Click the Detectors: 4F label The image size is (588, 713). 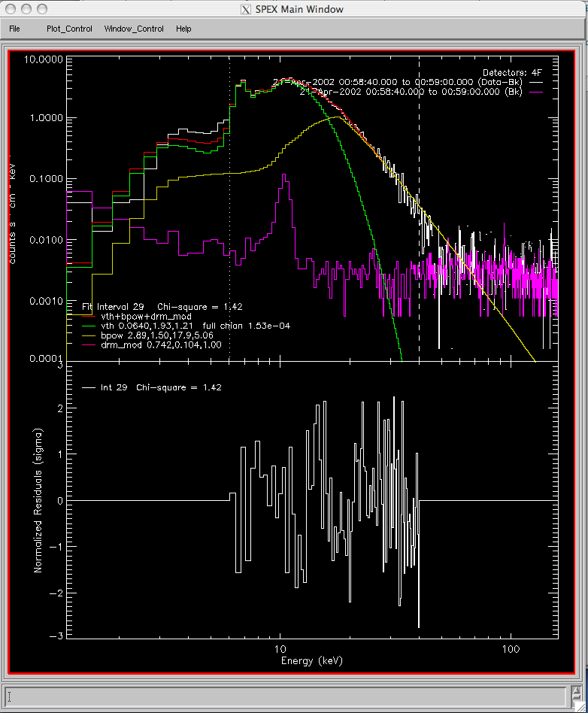pos(511,72)
